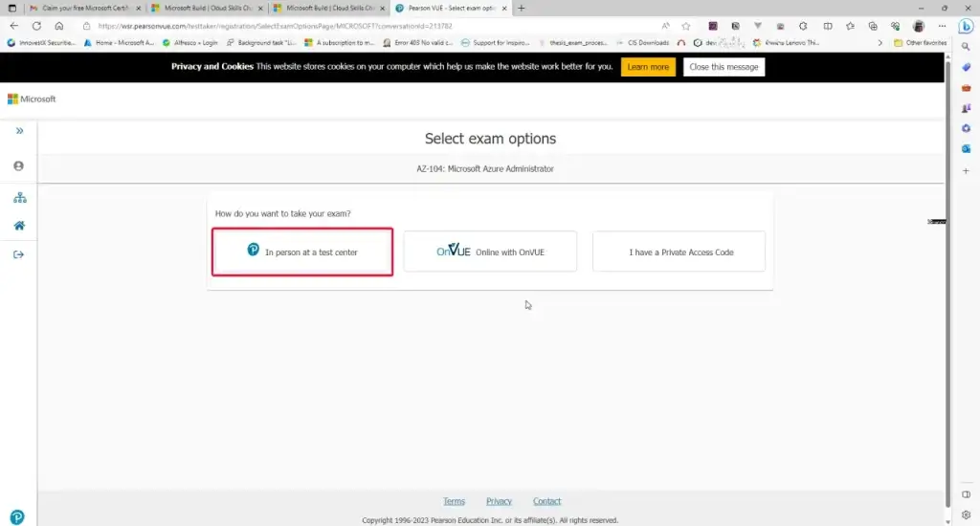Open the user profile avatar

918,26
